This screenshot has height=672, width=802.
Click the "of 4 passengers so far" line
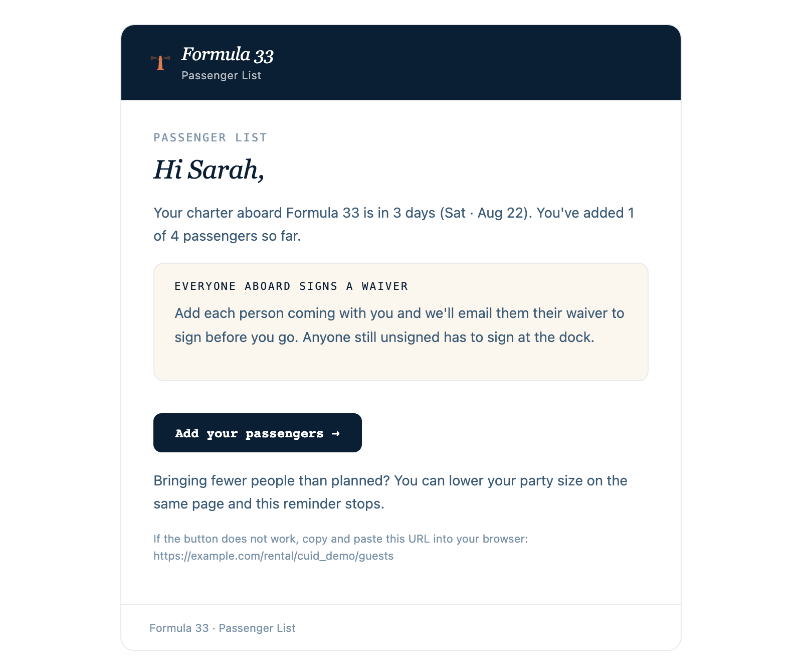point(227,236)
